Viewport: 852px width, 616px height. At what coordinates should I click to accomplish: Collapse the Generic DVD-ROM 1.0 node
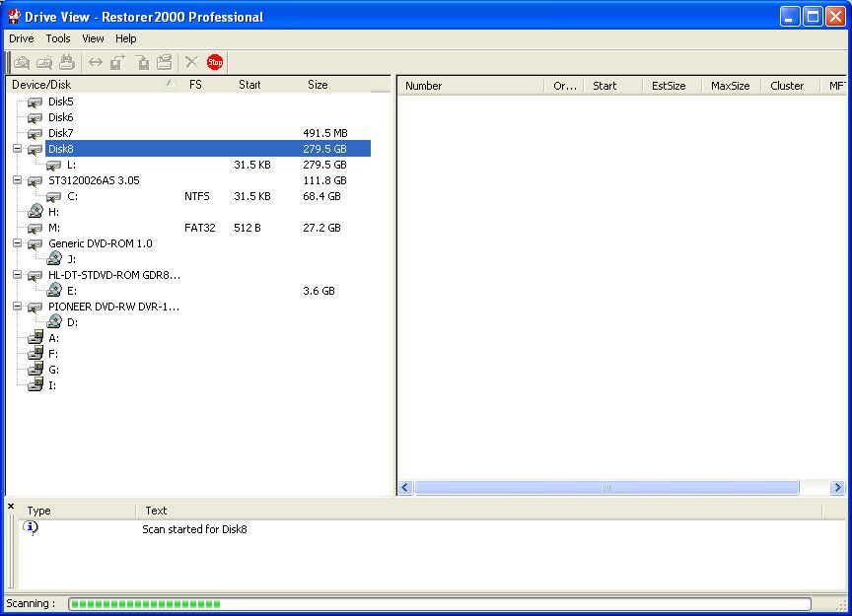18,242
